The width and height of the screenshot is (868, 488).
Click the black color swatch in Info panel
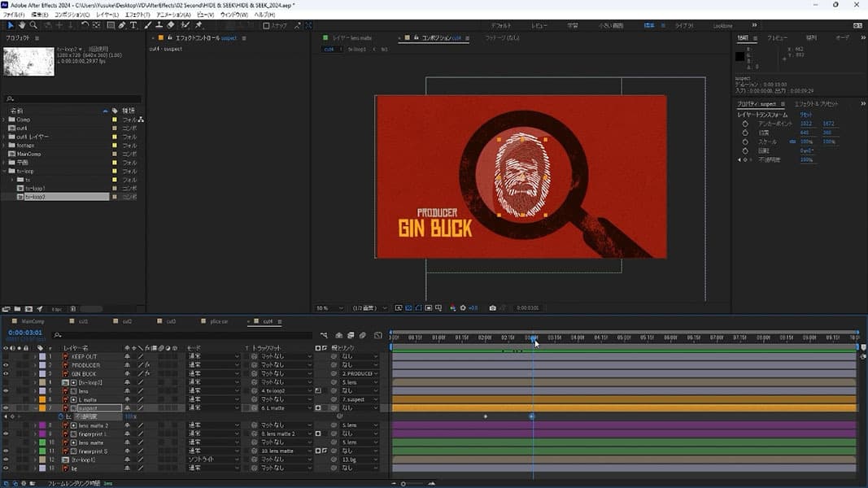(739, 56)
